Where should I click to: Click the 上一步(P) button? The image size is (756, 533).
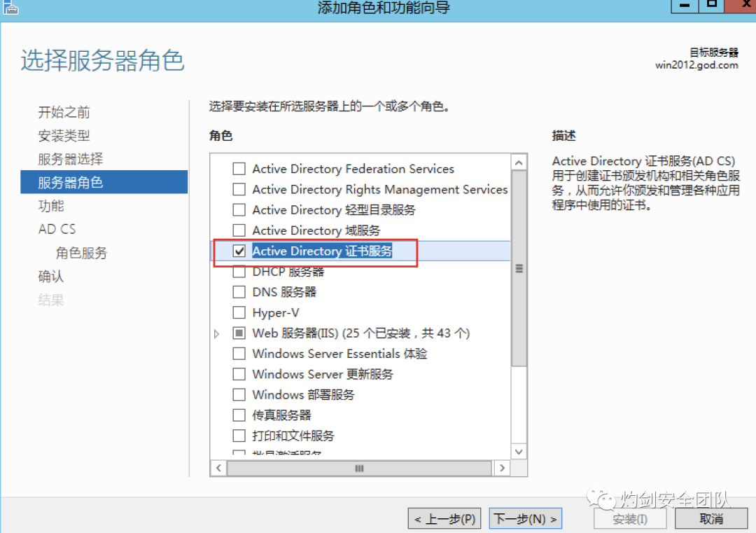[444, 518]
